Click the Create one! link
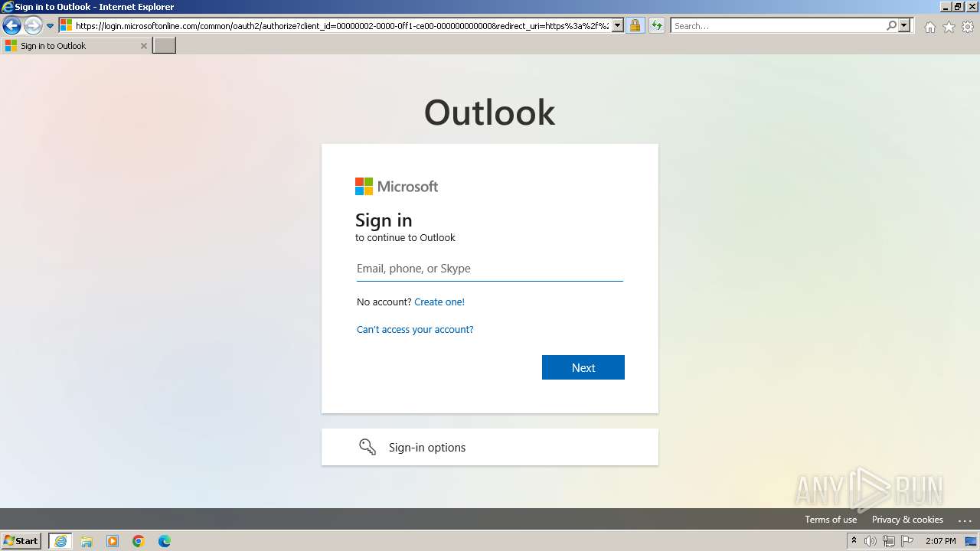 [x=439, y=302]
